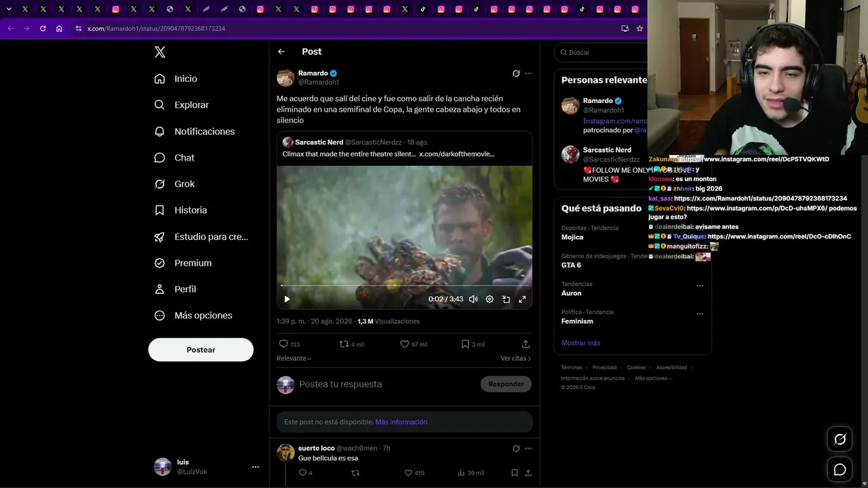Open more options for Auron trend
Screen dimensions: 868x488
pos(700,286)
